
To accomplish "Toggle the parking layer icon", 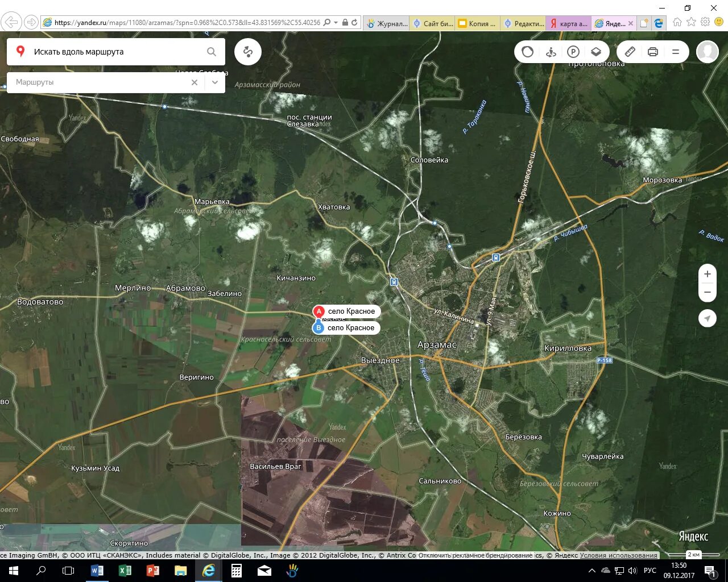I will 573,52.
